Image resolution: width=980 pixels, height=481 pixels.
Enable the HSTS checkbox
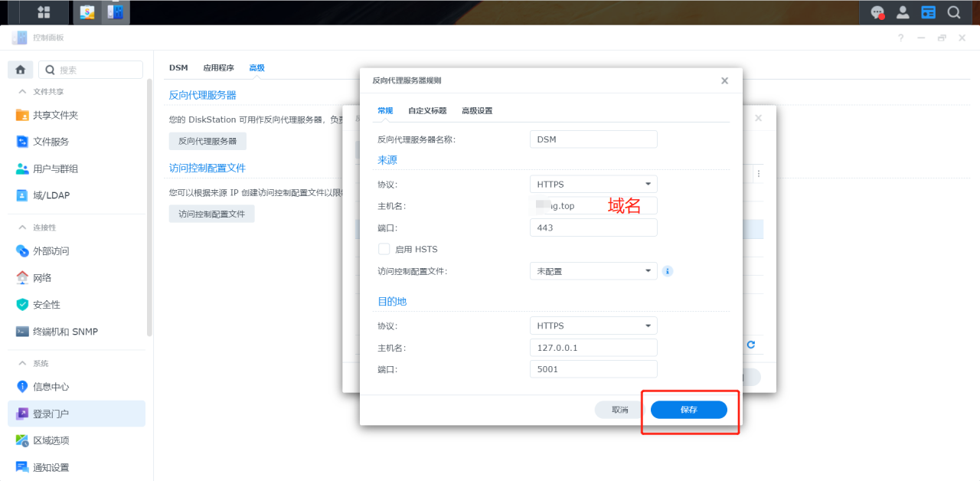point(384,249)
